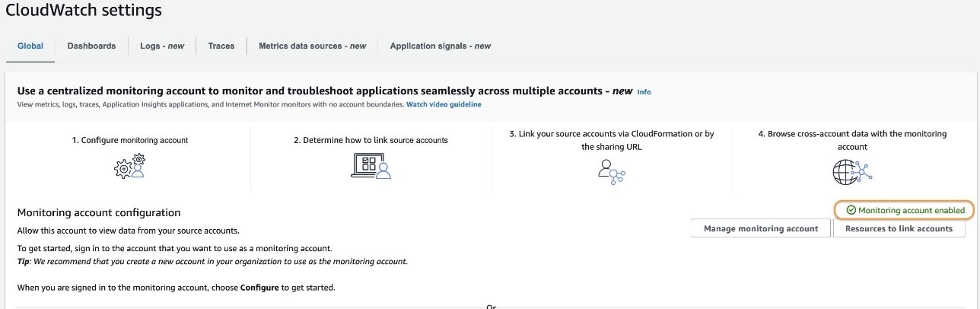Click the laptop icon under step 2
Image resolution: width=980 pixels, height=309 pixels.
click(x=371, y=166)
